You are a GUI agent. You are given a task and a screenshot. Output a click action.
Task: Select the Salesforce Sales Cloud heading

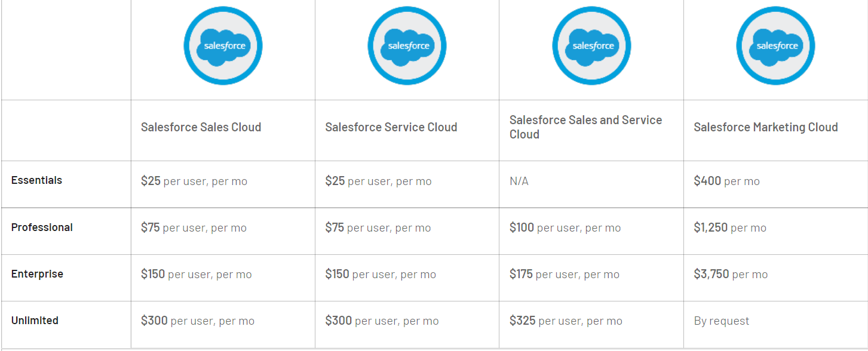click(x=201, y=127)
